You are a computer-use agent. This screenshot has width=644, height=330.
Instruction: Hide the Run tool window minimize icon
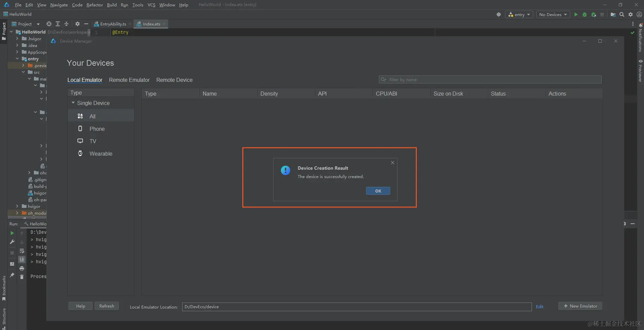point(633,224)
